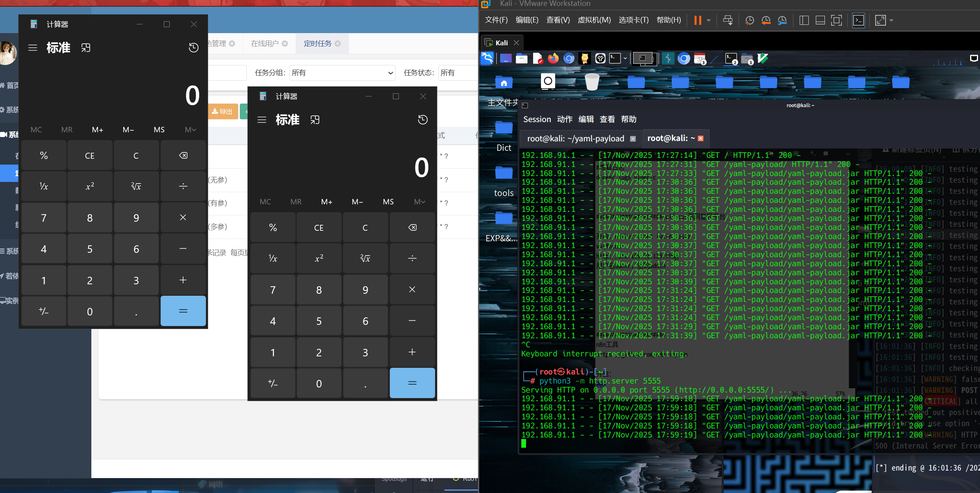The height and width of the screenshot is (493, 980).
Task: Click the orange 导出 button
Action: pos(222,111)
